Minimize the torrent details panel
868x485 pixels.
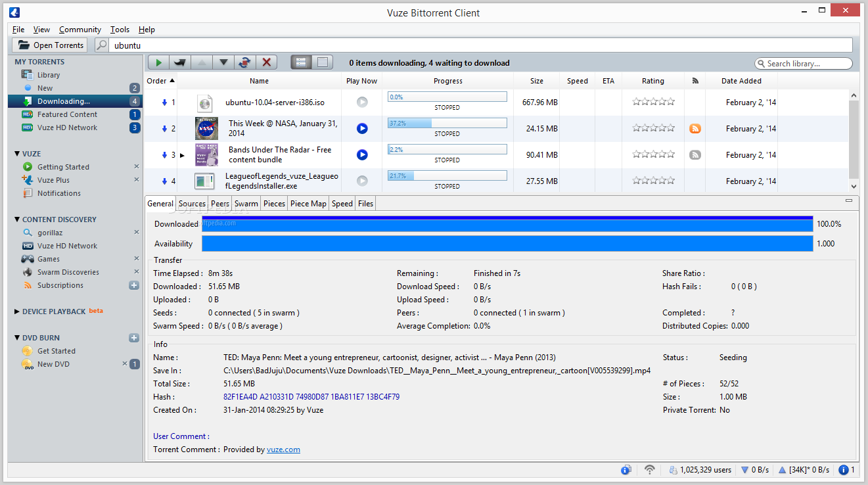coord(849,200)
